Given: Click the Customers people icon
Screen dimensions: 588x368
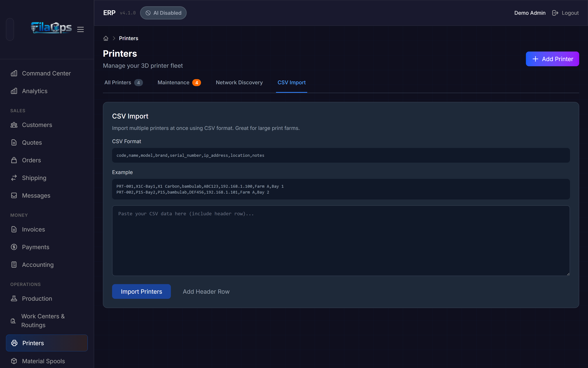Looking at the screenshot, I should tap(14, 125).
